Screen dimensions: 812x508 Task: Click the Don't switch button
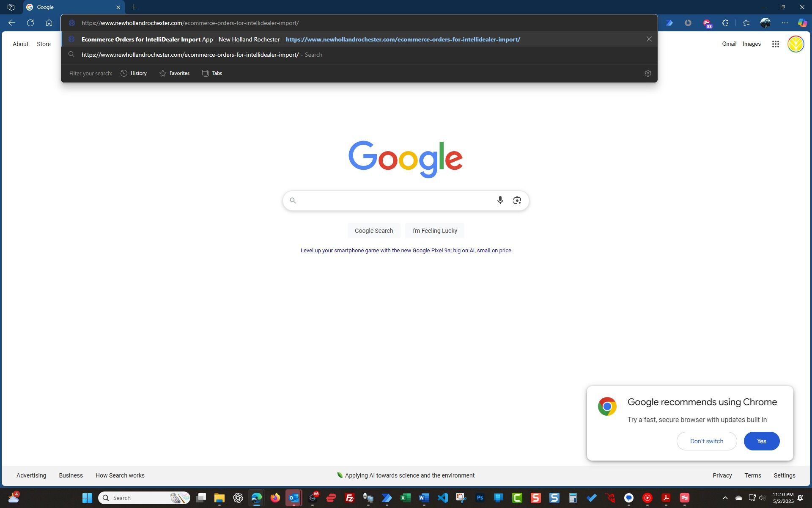706,441
